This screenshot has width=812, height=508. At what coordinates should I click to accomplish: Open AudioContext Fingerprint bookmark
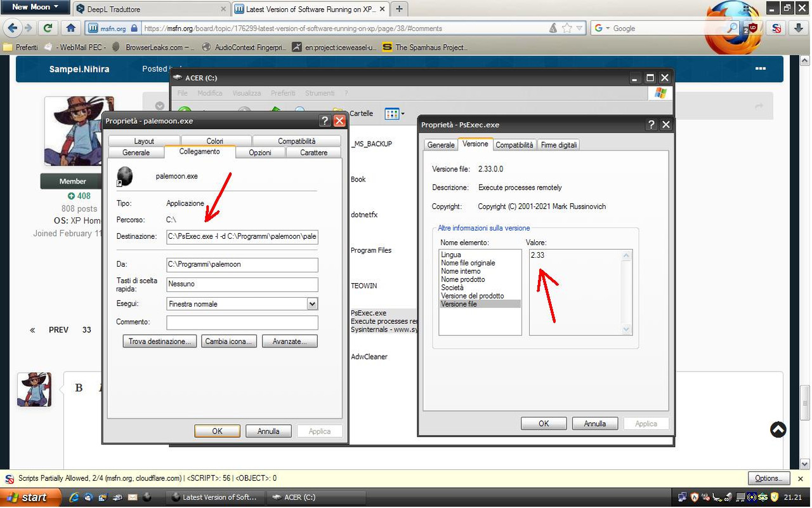pyautogui.click(x=246, y=47)
